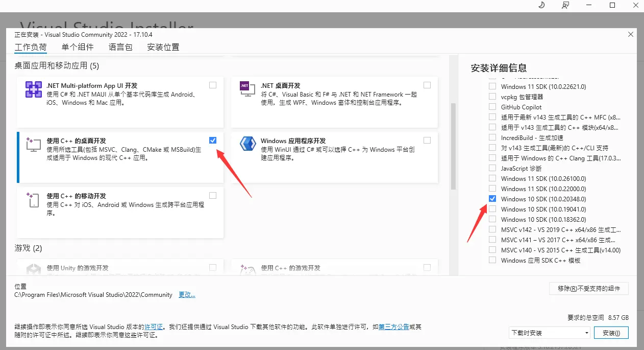Close the installing dialog with the X
Image resolution: width=644 pixels, height=350 pixels.
[x=631, y=35]
